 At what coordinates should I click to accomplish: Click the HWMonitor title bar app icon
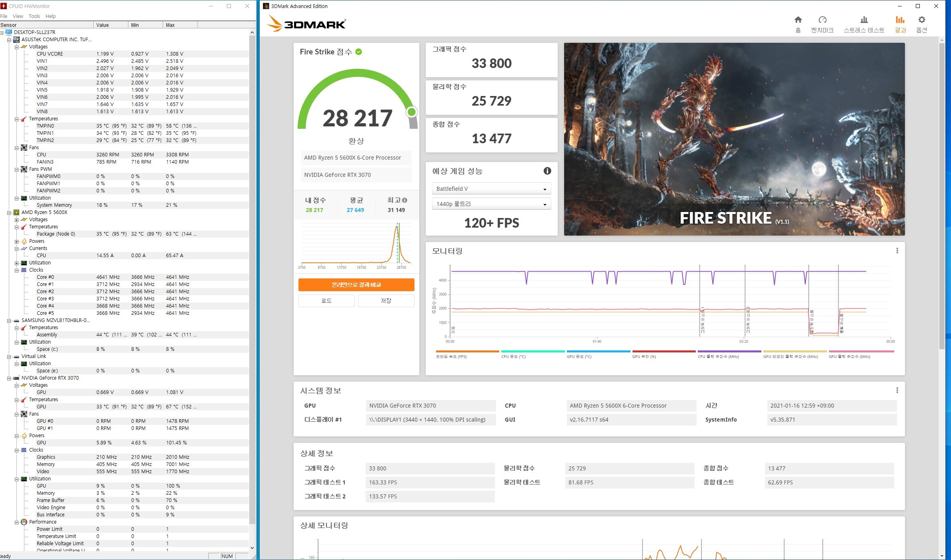click(x=4, y=6)
